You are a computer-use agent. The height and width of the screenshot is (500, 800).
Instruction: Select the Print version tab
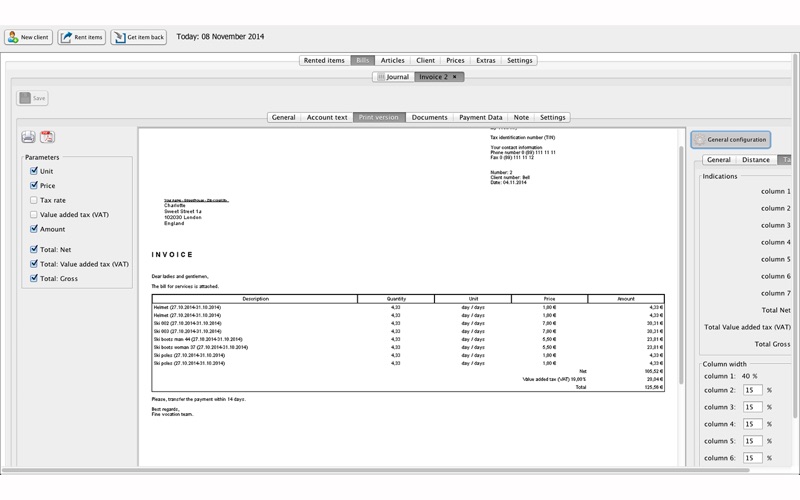click(379, 117)
